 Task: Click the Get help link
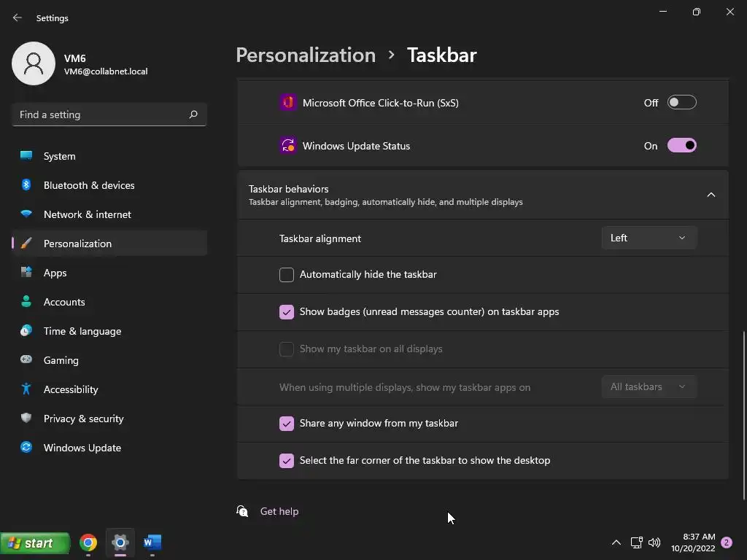coord(279,511)
